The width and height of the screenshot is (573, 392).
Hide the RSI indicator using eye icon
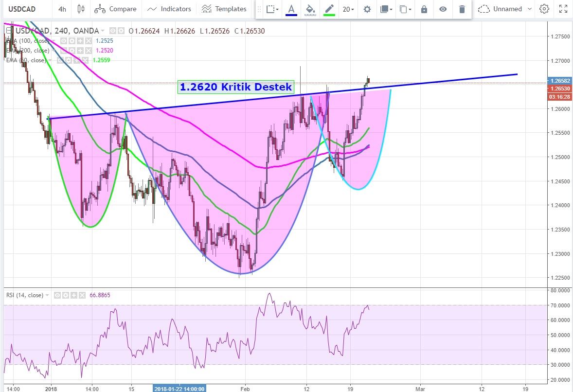(x=57, y=295)
